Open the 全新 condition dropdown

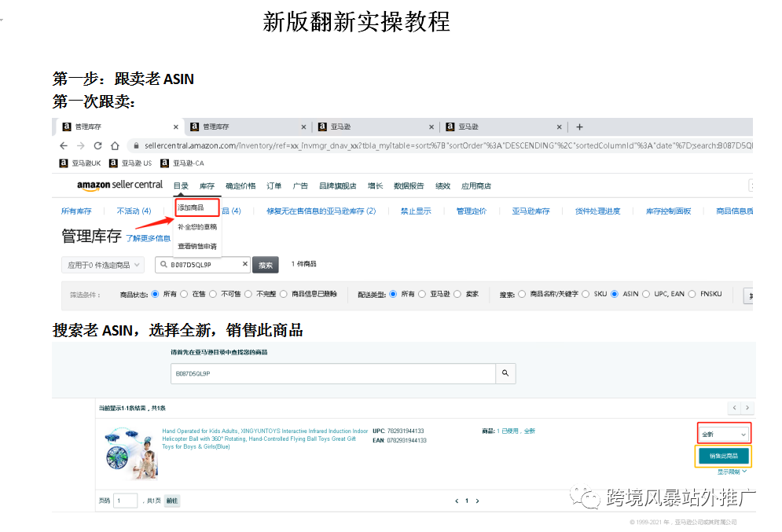[724, 435]
